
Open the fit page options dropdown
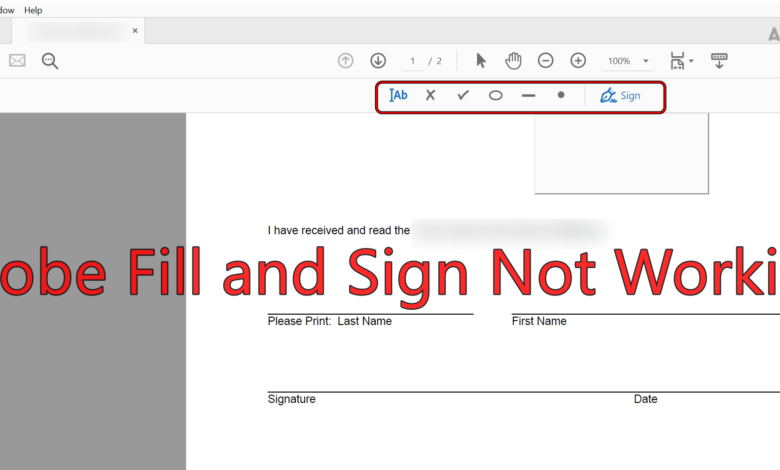(682, 61)
